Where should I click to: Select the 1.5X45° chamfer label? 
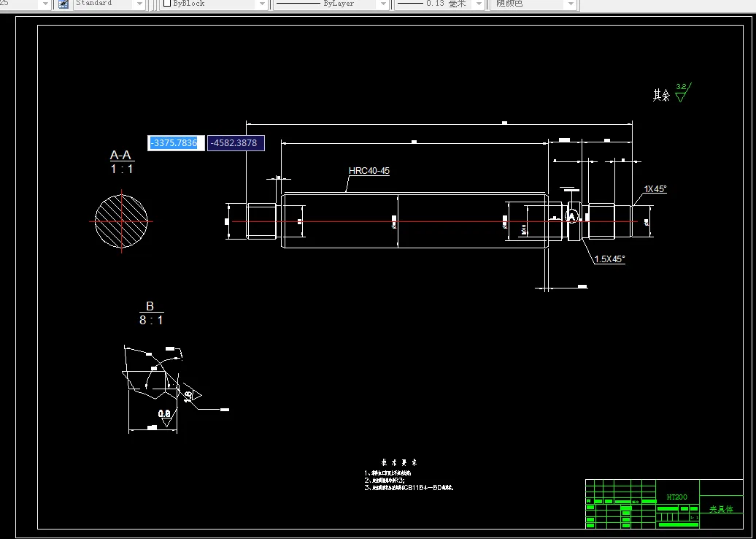tap(609, 259)
